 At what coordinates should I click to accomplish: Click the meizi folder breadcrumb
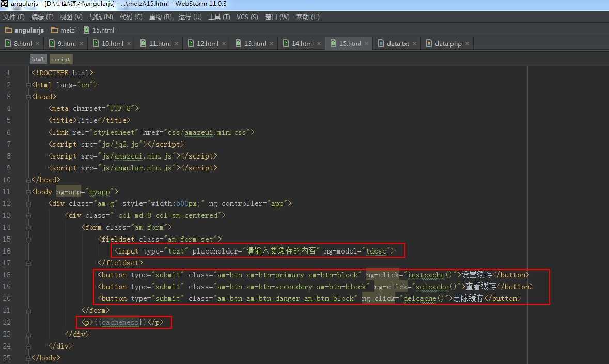click(64, 30)
